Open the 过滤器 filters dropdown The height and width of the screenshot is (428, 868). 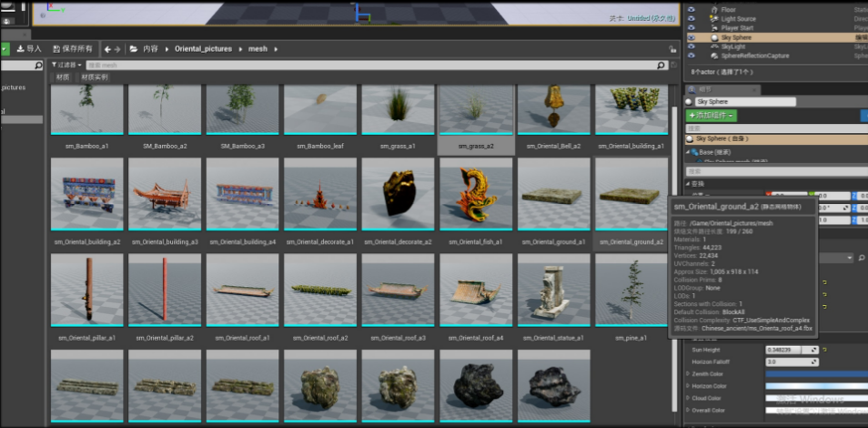pos(67,66)
